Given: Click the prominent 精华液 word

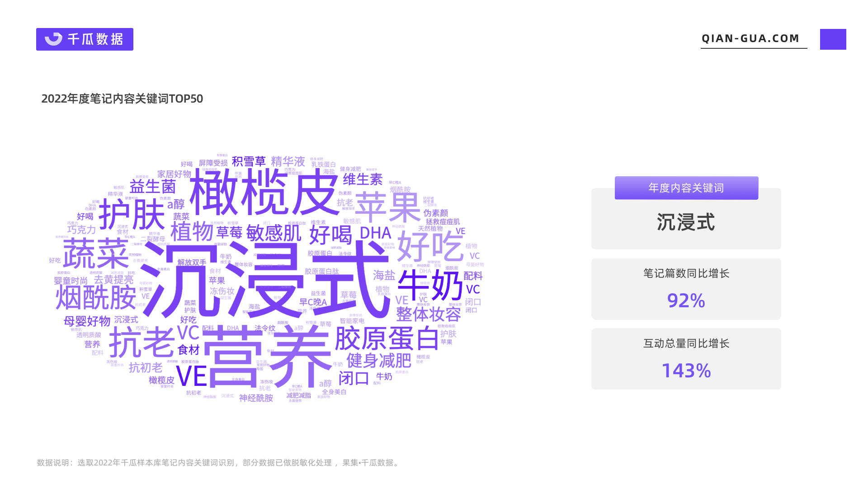Looking at the screenshot, I should pyautogui.click(x=288, y=161).
